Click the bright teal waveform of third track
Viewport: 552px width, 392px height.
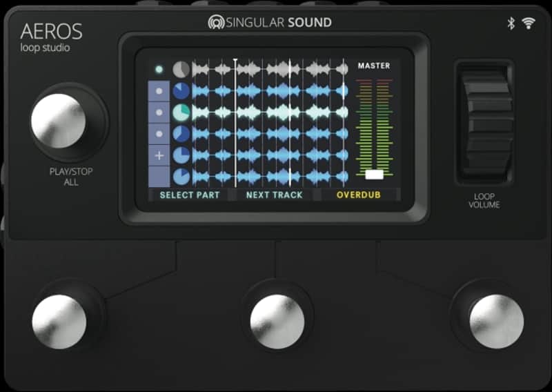click(x=270, y=112)
